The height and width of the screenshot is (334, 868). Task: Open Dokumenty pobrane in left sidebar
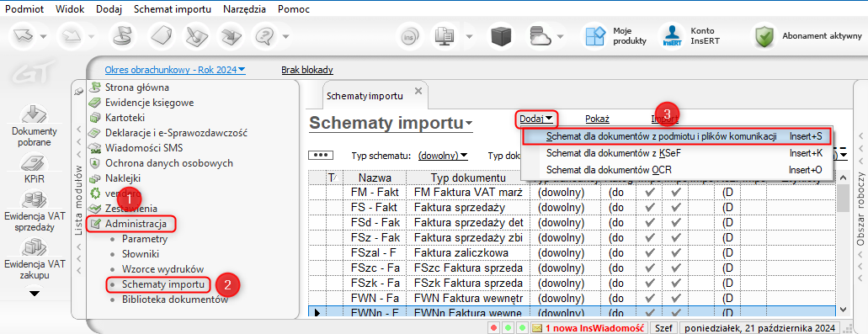point(33,127)
